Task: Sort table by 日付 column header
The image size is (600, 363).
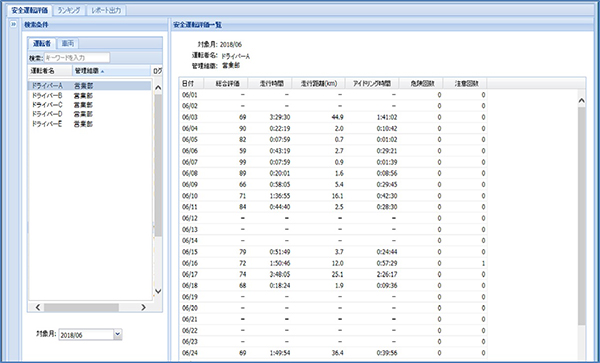Action: pos(191,83)
